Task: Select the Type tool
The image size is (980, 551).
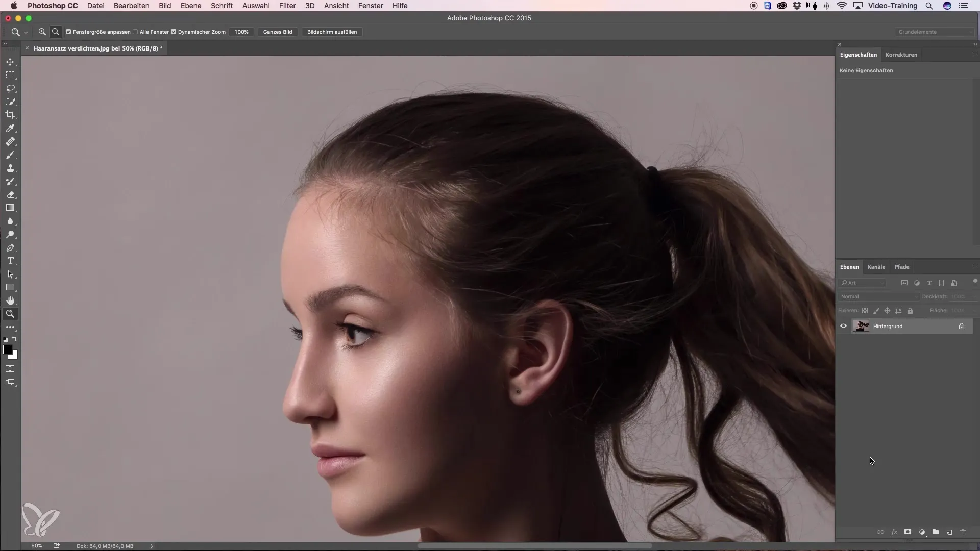Action: tap(10, 261)
